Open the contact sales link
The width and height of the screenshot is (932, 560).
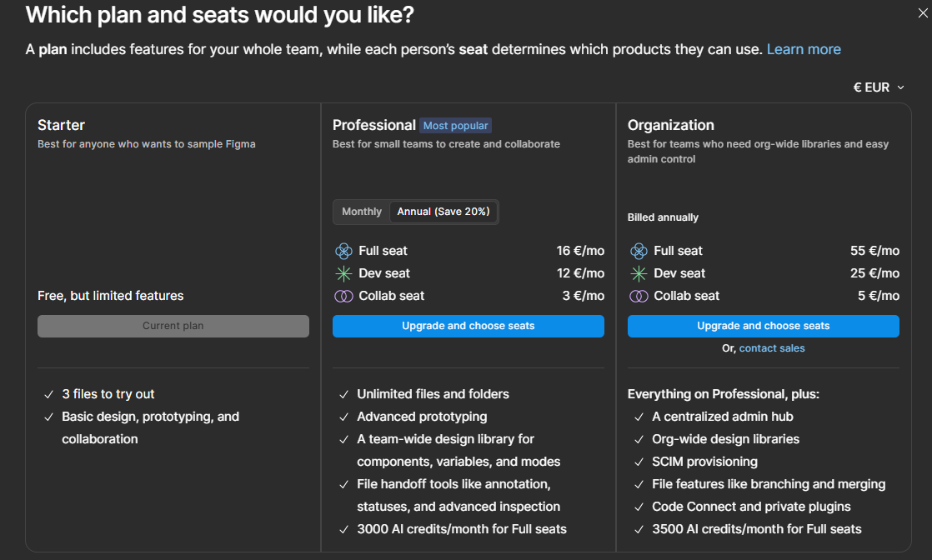772,348
